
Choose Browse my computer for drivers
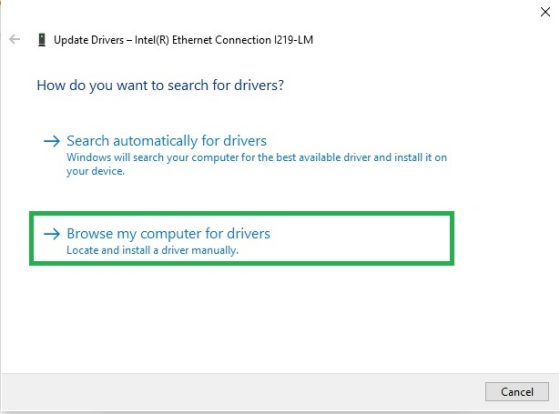[168, 234]
